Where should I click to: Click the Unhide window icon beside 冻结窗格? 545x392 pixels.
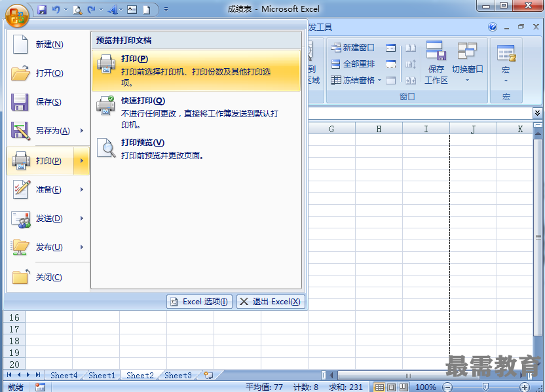click(x=390, y=80)
